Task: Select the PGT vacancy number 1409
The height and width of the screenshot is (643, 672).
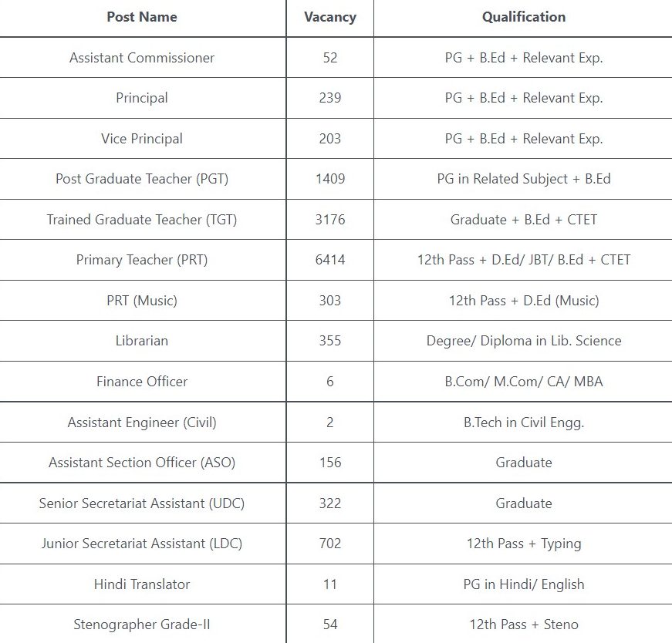Action: [330, 179]
